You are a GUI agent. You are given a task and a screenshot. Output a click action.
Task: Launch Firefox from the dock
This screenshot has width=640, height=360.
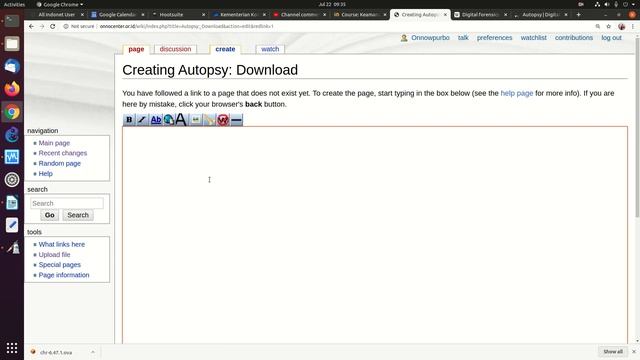click(12, 89)
